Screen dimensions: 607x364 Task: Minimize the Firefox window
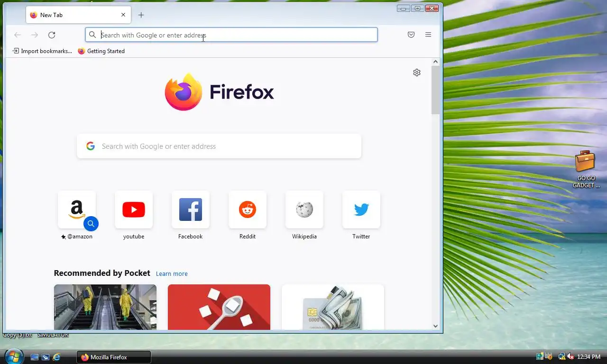pyautogui.click(x=403, y=8)
